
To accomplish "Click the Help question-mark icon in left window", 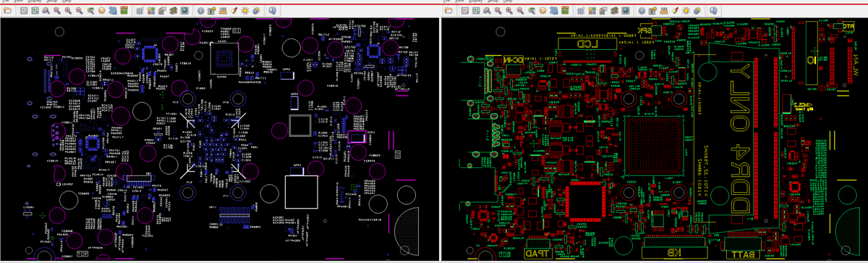I will click(x=272, y=10).
